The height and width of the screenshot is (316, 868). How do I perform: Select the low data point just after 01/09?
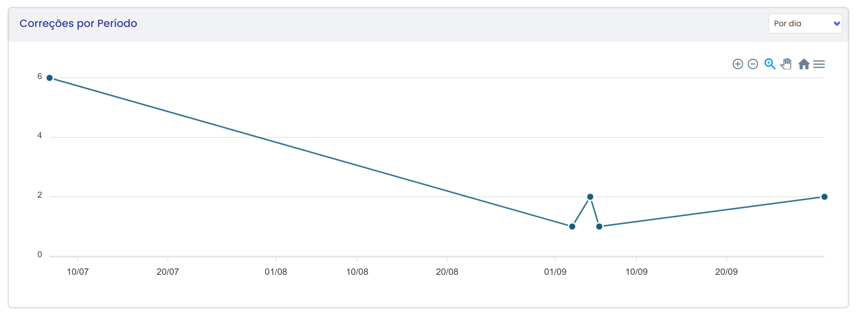[x=572, y=226]
